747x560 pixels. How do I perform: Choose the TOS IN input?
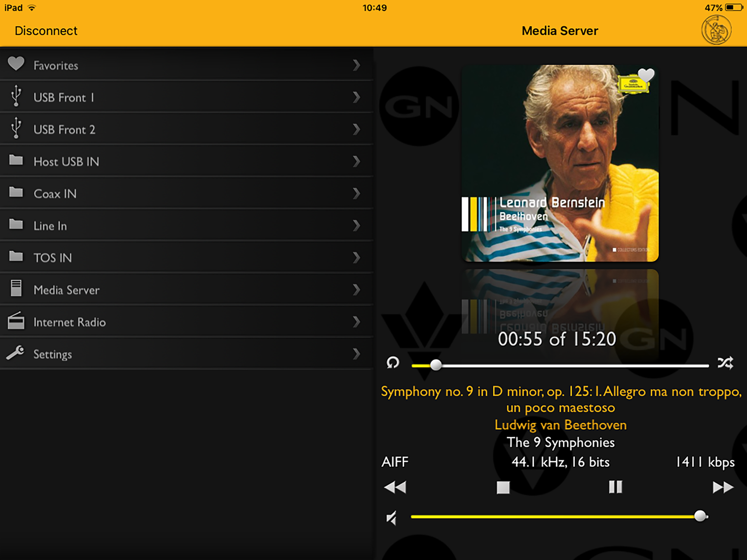tap(186, 257)
